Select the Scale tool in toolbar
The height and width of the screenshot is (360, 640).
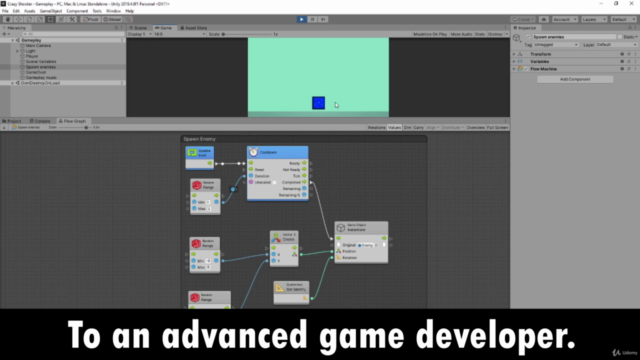pyautogui.click(x=40, y=19)
